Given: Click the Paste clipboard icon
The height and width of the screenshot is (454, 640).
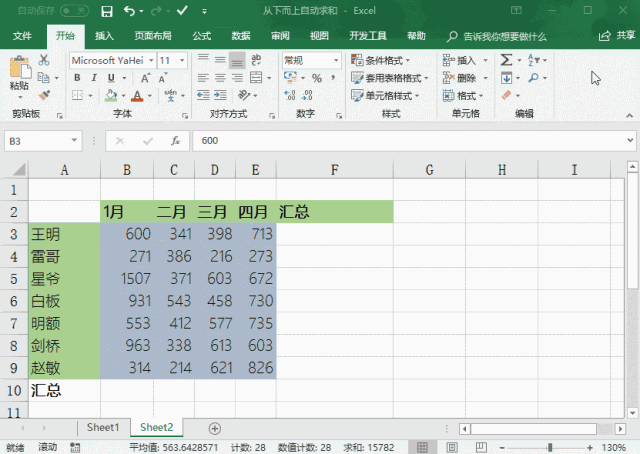Looking at the screenshot, I should click(x=19, y=69).
